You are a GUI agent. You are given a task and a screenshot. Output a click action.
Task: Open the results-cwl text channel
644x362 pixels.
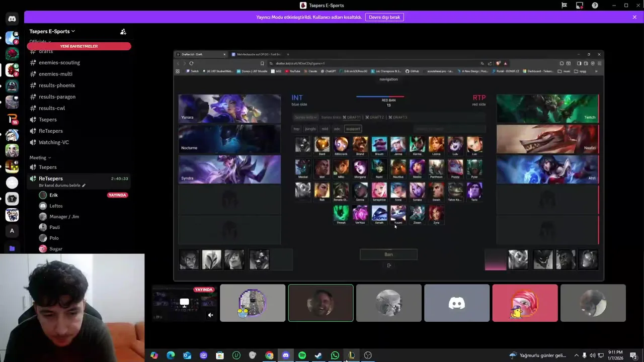point(52,108)
